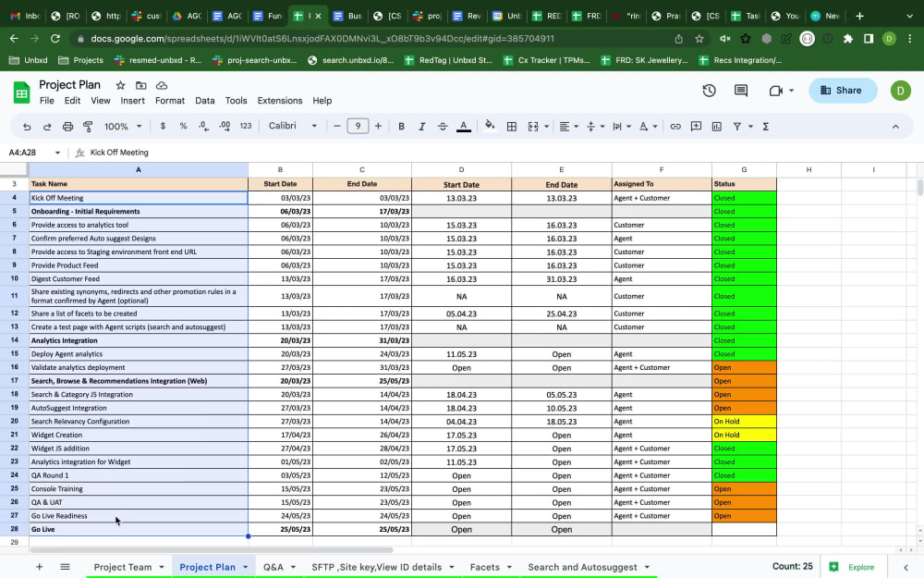Move document using folder icon

140,85
